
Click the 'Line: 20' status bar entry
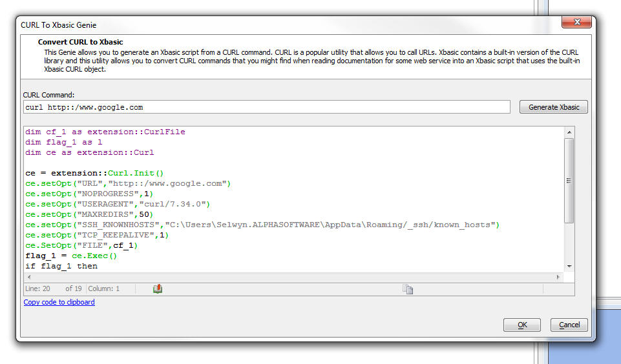(37, 289)
